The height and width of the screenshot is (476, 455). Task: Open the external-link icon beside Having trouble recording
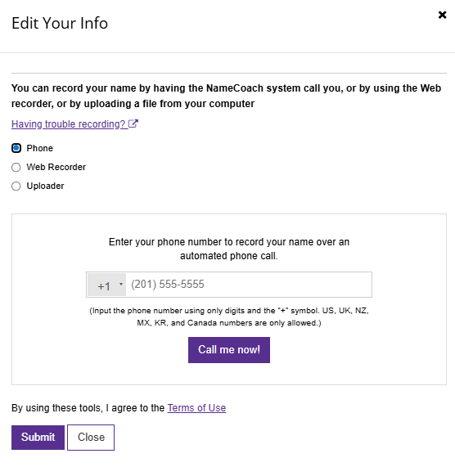[133, 123]
